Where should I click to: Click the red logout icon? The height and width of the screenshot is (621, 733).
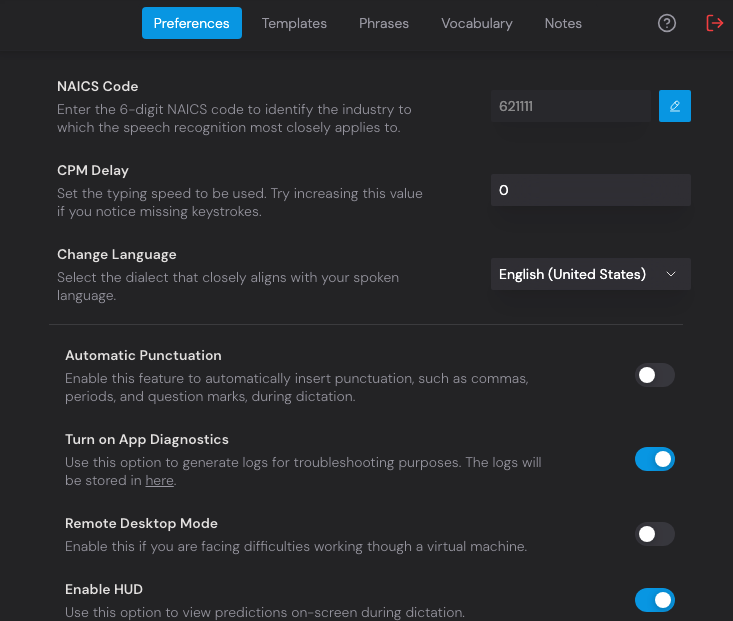714,23
